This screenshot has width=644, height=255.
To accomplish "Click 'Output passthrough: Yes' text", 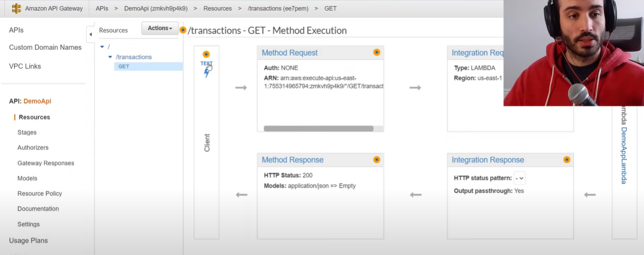I will point(489,191).
